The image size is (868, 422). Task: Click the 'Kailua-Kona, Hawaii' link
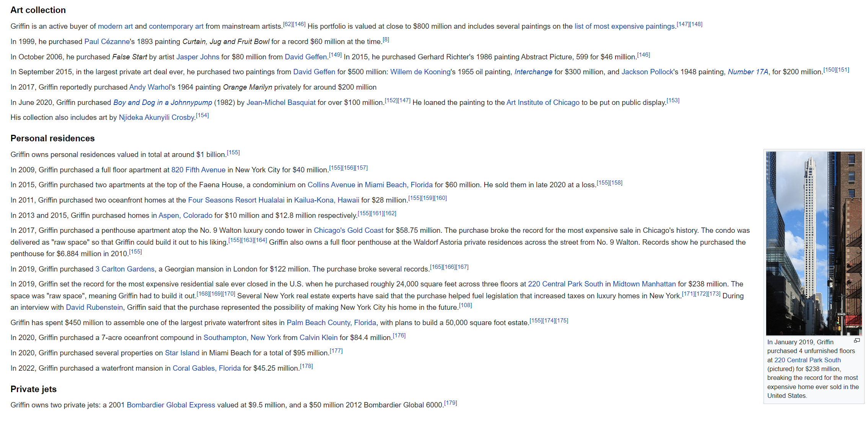click(327, 200)
